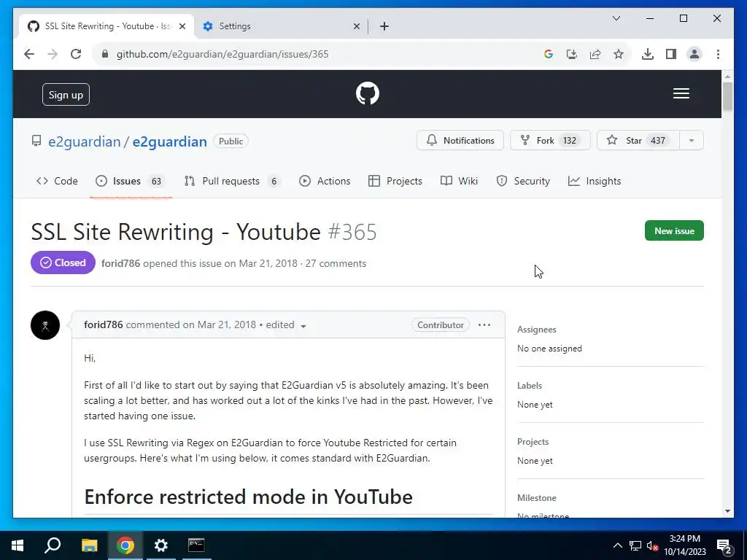Open the Chrome profile avatar

694,54
